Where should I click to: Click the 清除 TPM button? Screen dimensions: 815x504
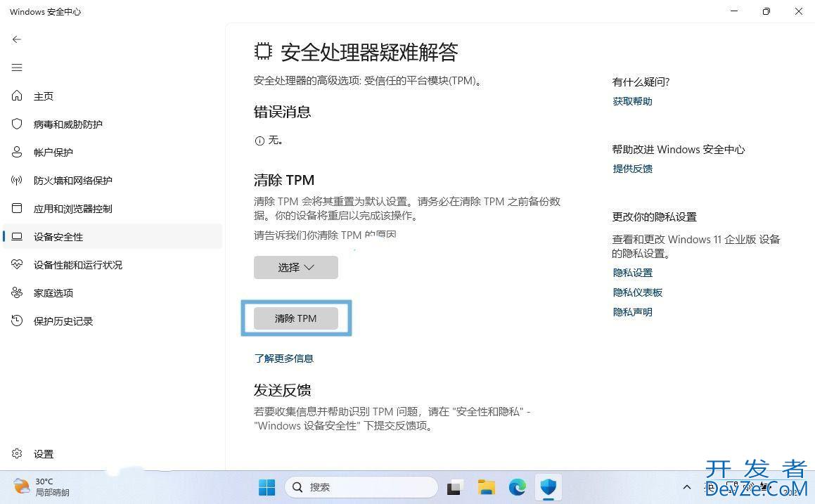click(296, 318)
